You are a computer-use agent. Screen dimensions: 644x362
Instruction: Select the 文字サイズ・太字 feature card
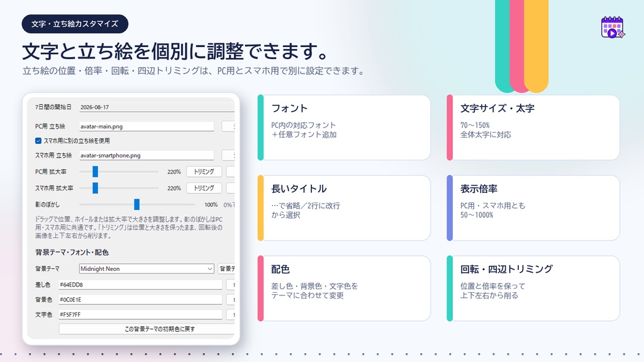(x=533, y=128)
